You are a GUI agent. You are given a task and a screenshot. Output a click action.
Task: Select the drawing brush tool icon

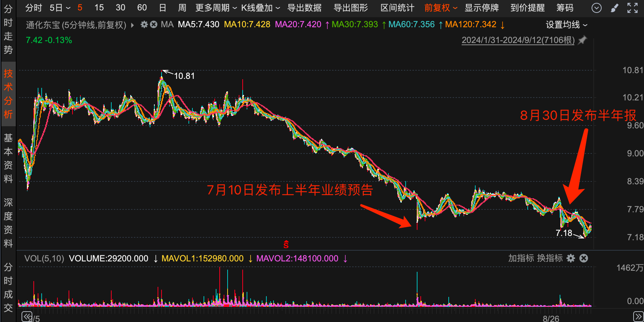click(x=615, y=8)
